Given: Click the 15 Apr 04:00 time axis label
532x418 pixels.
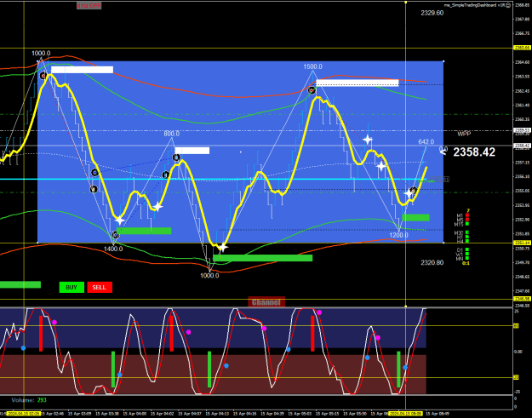Looking at the screenshot, I should click(134, 414).
